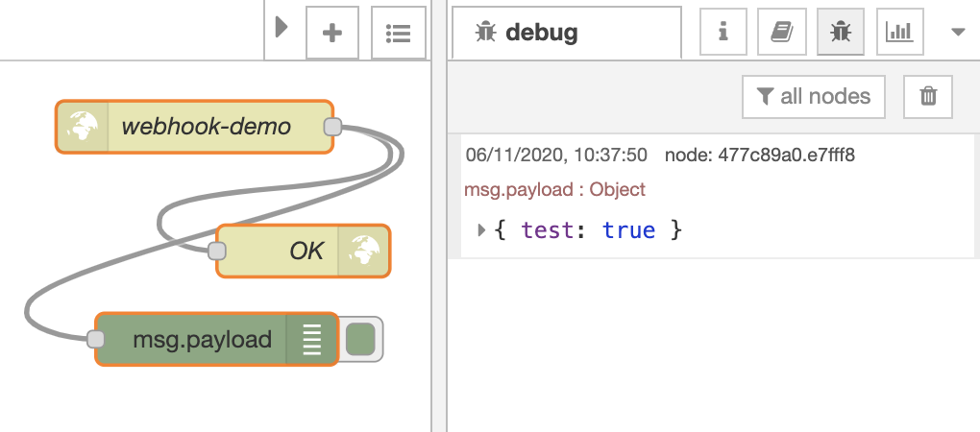Screen dimensions: 980x432
Task: Open the all nodes filter dropdown
Action: (813, 96)
